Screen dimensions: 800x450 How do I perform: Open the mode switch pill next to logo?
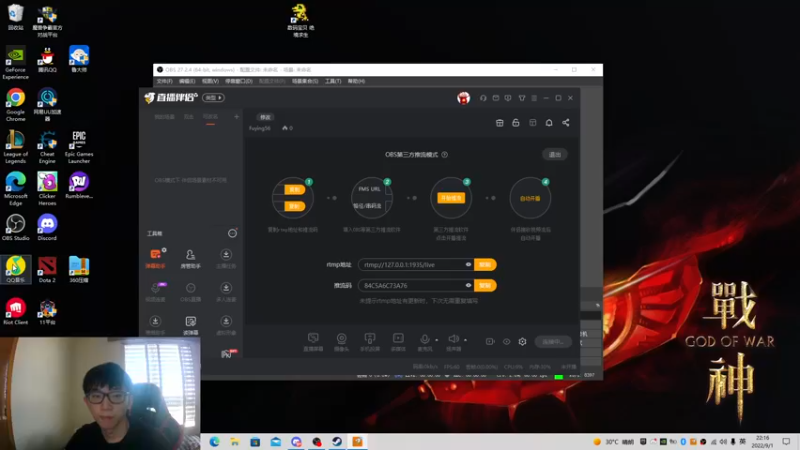(213, 97)
